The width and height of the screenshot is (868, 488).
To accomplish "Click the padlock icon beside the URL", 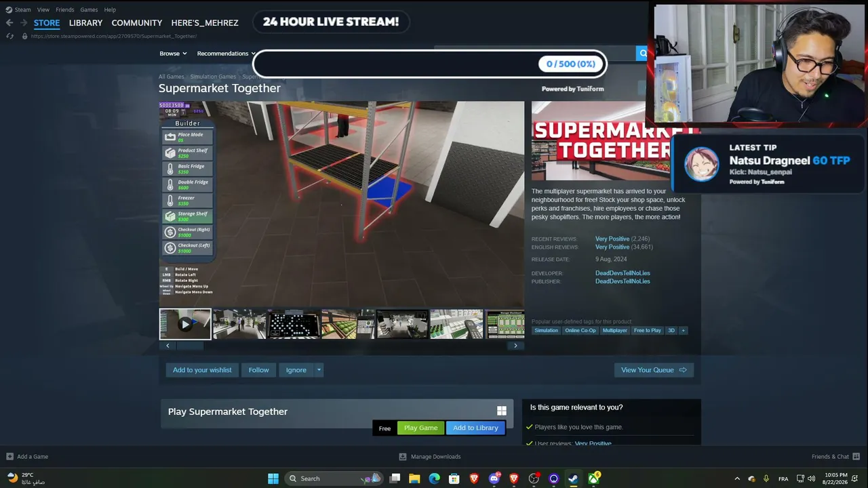I will coord(25,36).
